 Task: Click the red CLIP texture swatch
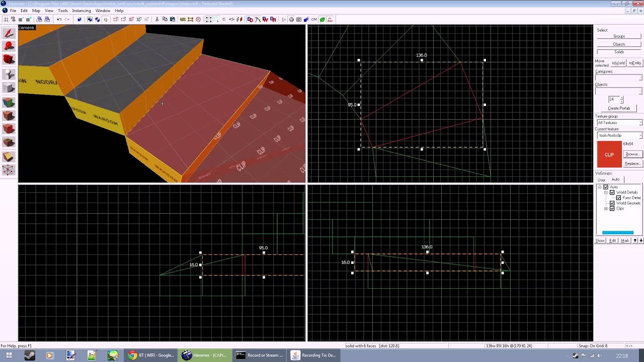pyautogui.click(x=609, y=154)
